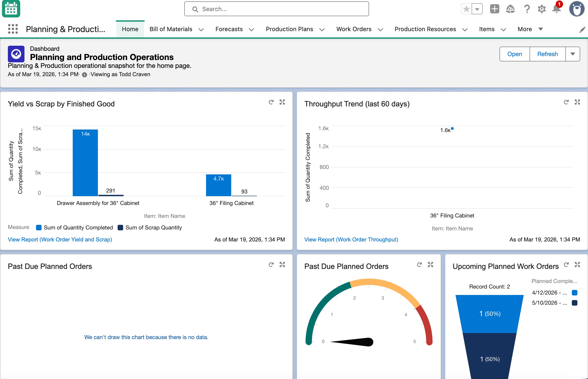
Task: Open Global Actions plus icon
Action: point(494,9)
